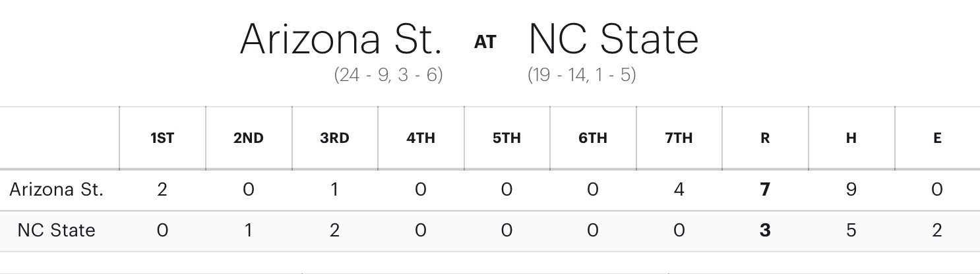Screen dimensions: 980x274
Task: Select the 1ST inning column header
Action: tap(162, 138)
